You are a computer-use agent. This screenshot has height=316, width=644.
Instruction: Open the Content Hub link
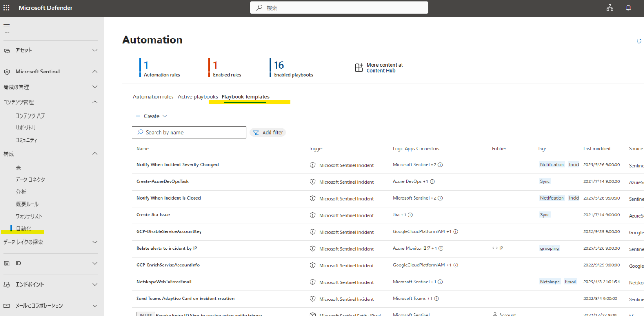(381, 71)
